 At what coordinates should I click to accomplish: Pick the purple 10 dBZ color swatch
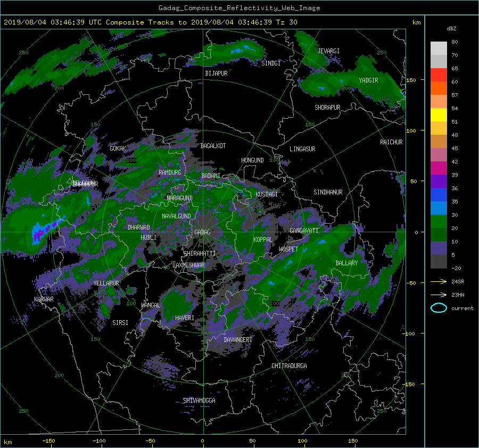[x=439, y=248]
